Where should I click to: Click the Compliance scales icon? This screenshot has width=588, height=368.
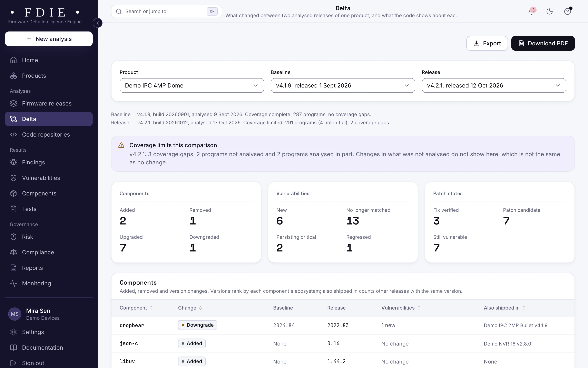pos(14,252)
